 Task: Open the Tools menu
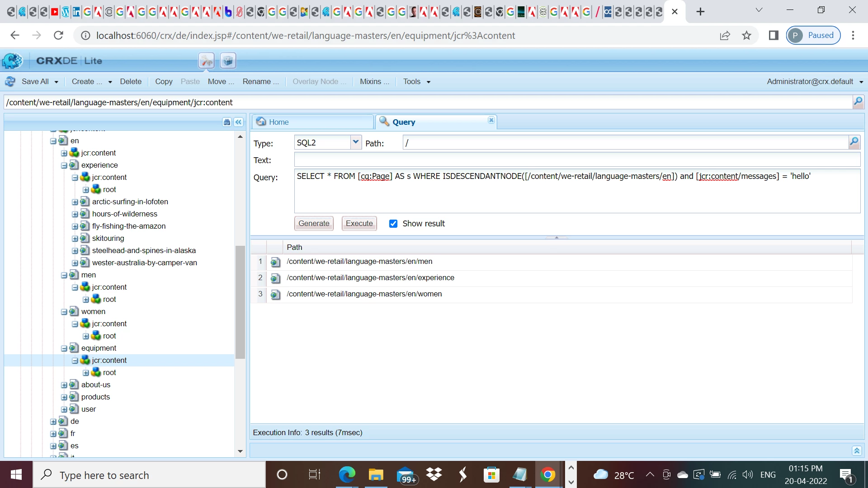[x=416, y=81]
